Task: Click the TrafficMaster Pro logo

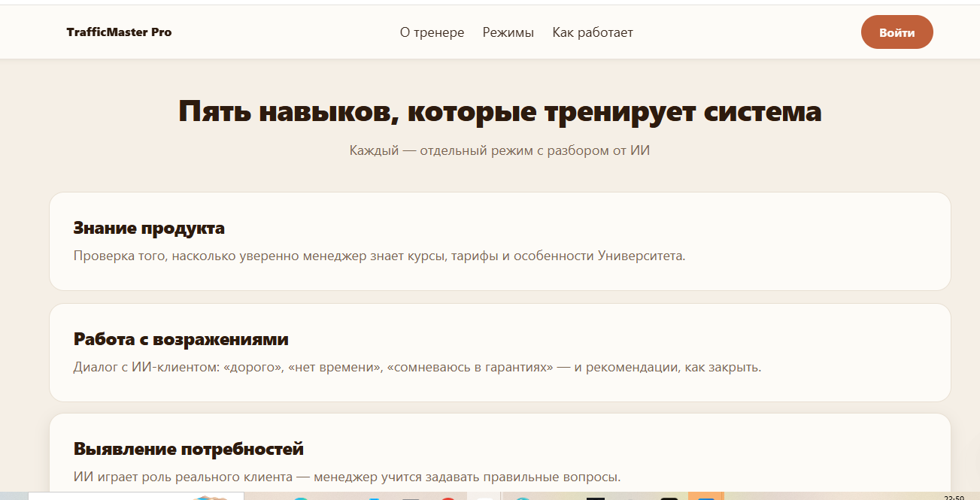Action: (119, 32)
